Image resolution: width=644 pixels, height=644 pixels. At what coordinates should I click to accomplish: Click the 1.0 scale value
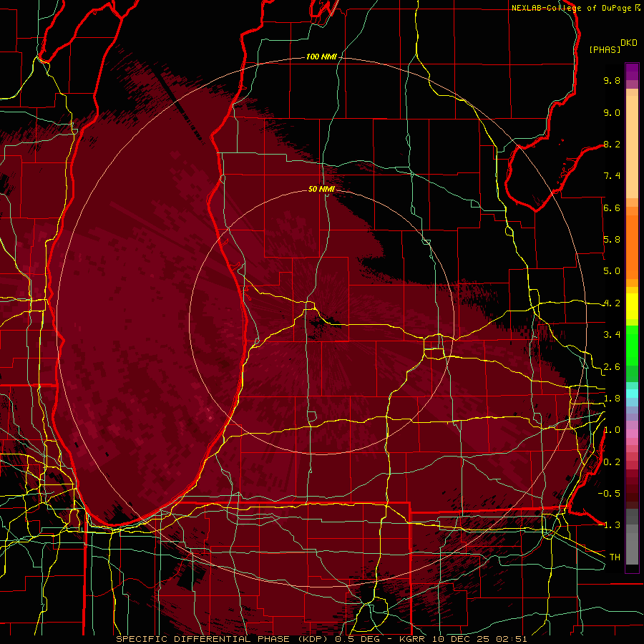(612, 430)
